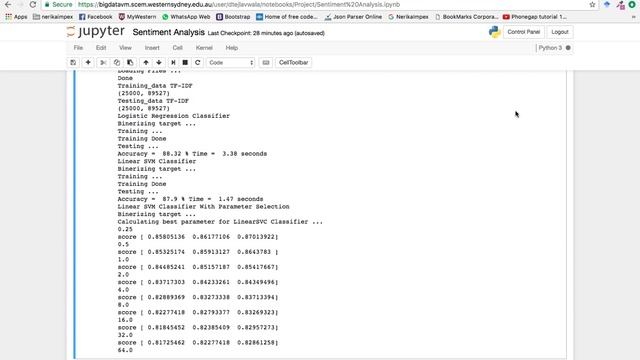Open the Help menu

[x=232, y=48]
